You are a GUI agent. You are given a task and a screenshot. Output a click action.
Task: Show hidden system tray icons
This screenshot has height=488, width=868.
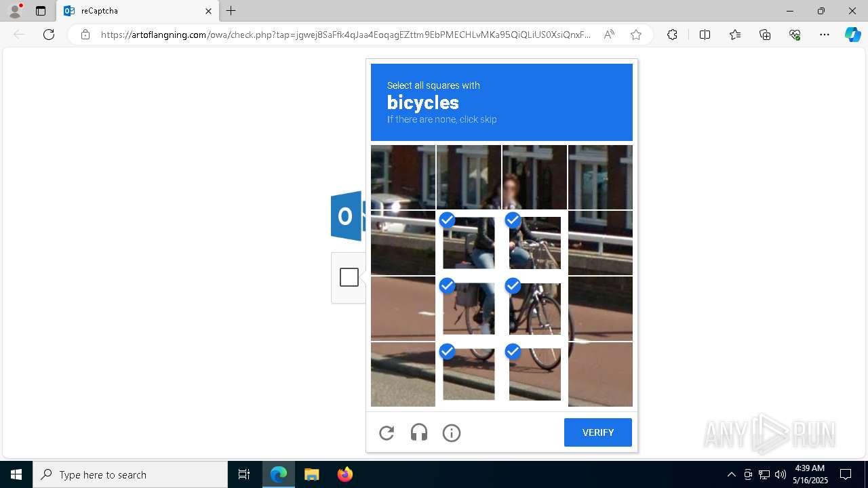coord(731,474)
